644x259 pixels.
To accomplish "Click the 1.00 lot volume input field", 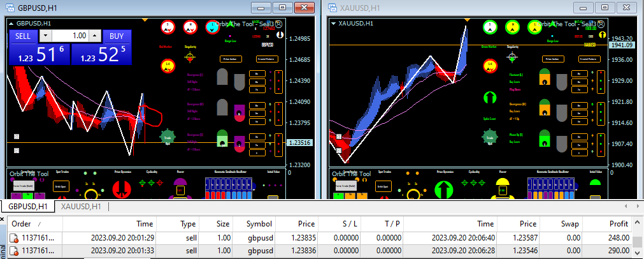I will [x=70, y=36].
